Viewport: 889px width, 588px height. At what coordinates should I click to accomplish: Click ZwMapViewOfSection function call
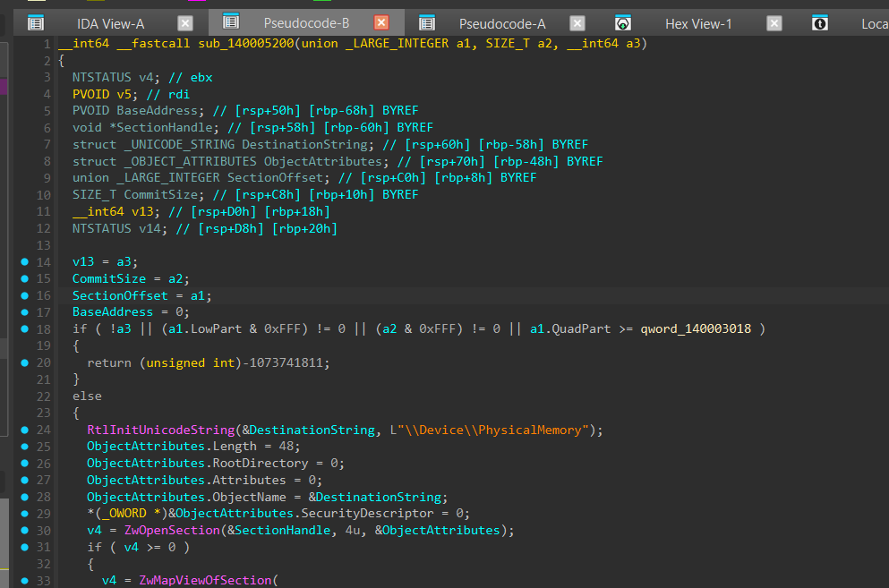coord(205,580)
